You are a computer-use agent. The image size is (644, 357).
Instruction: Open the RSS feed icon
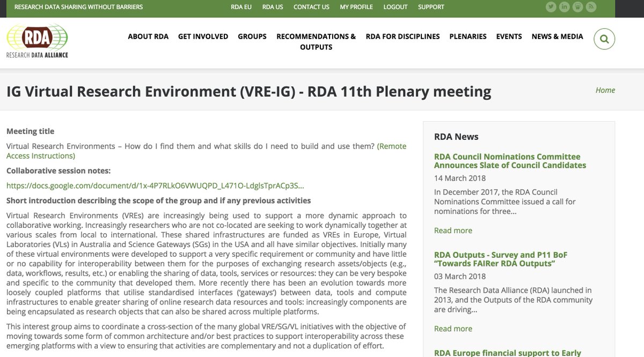[x=591, y=7]
